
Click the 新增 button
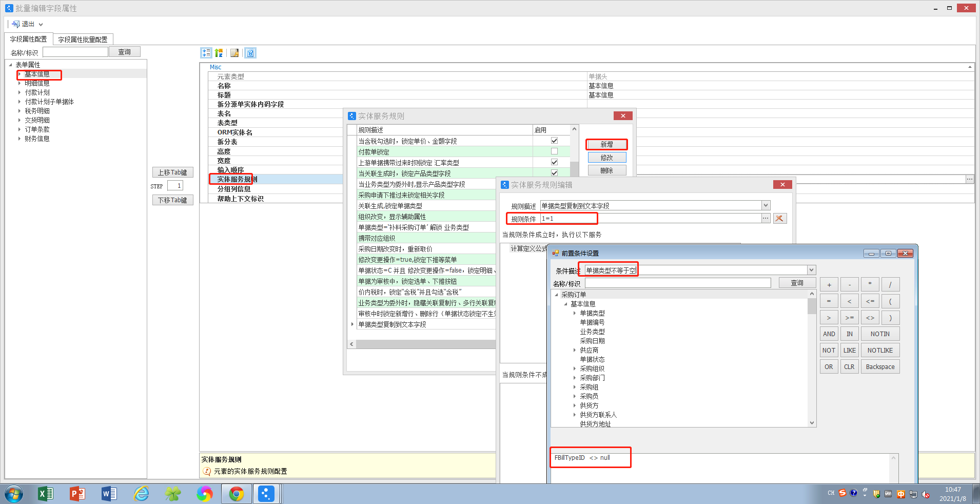tap(606, 144)
